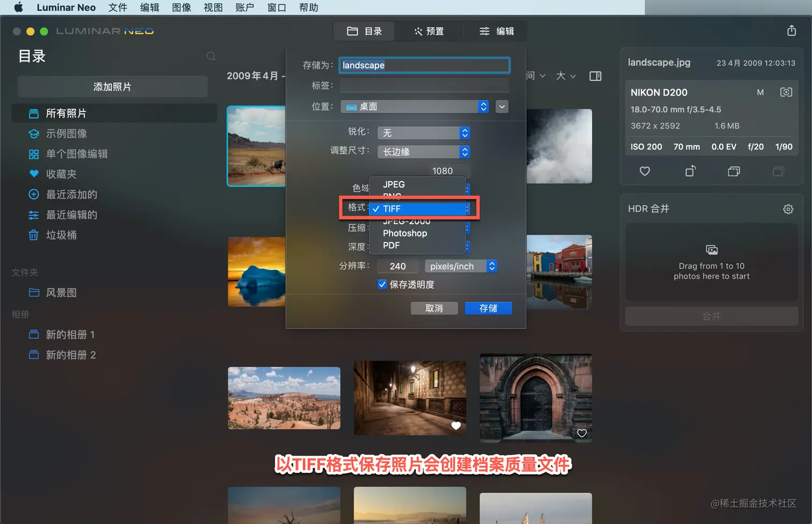Screen dimensions: 812x524
Task: Click the catalog search magnifier icon
Action: [211, 56]
